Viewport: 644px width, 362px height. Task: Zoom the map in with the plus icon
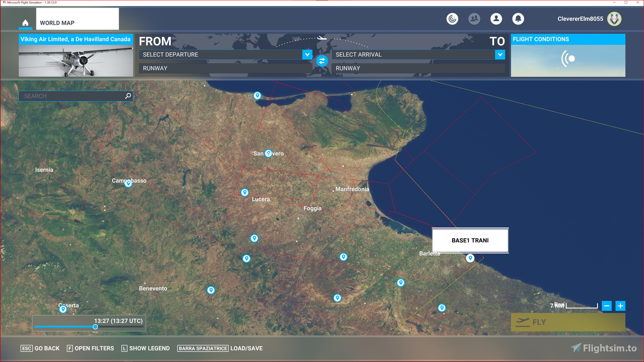[620, 305]
